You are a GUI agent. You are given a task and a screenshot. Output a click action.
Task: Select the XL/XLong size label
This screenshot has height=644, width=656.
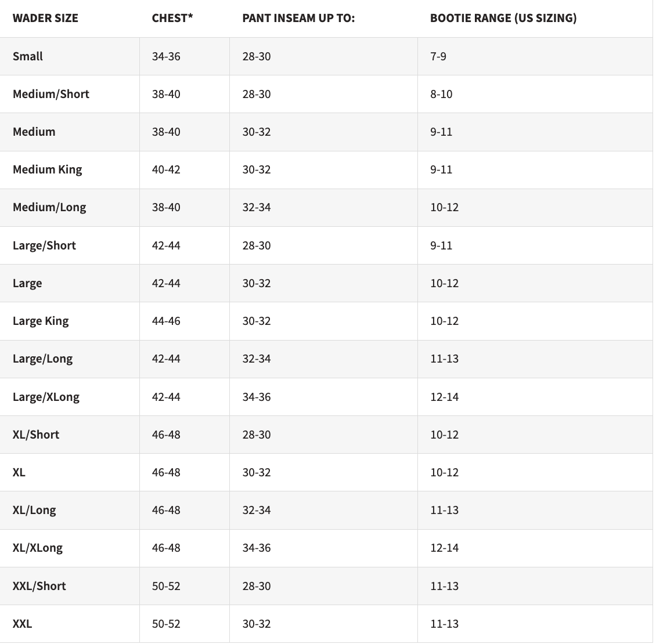pyautogui.click(x=38, y=548)
